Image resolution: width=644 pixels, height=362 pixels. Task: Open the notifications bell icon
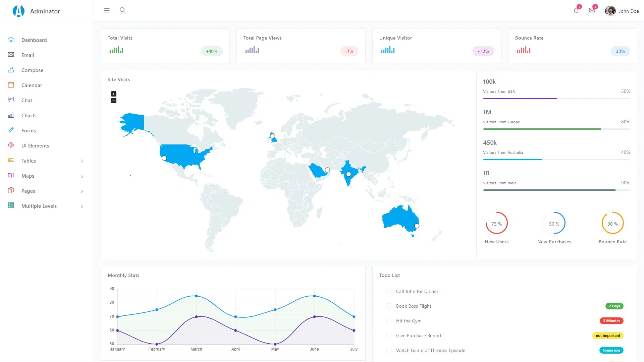576,10
